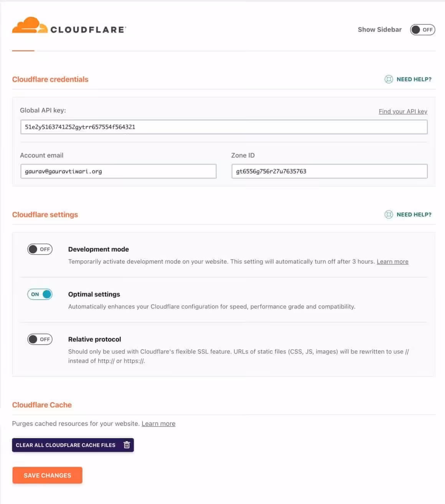
Task: Click the lifebuoy icon beside settings NEED HELP
Action: tap(389, 214)
